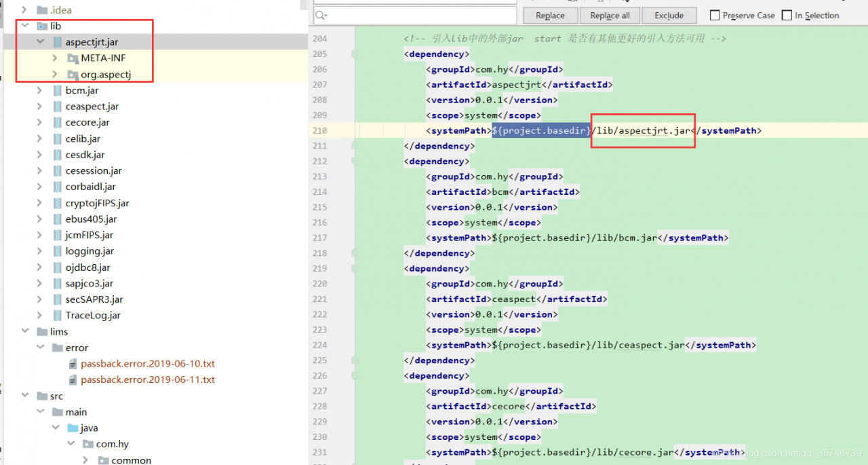Click the Exclude button

(x=669, y=16)
